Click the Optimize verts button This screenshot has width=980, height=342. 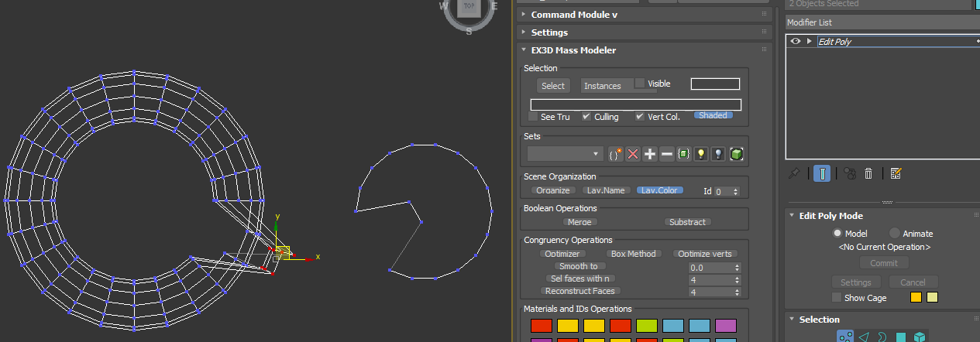tap(705, 254)
